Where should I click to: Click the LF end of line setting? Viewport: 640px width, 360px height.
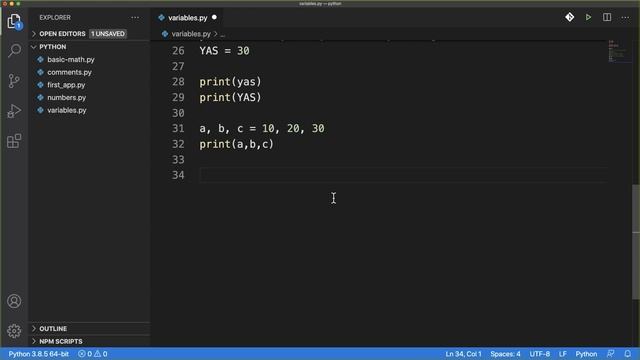(x=562, y=354)
